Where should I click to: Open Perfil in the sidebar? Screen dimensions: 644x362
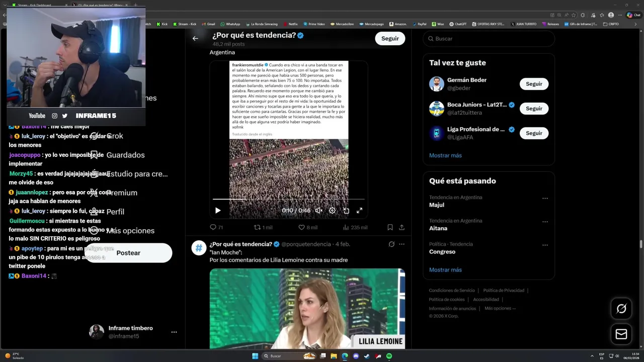107,212
